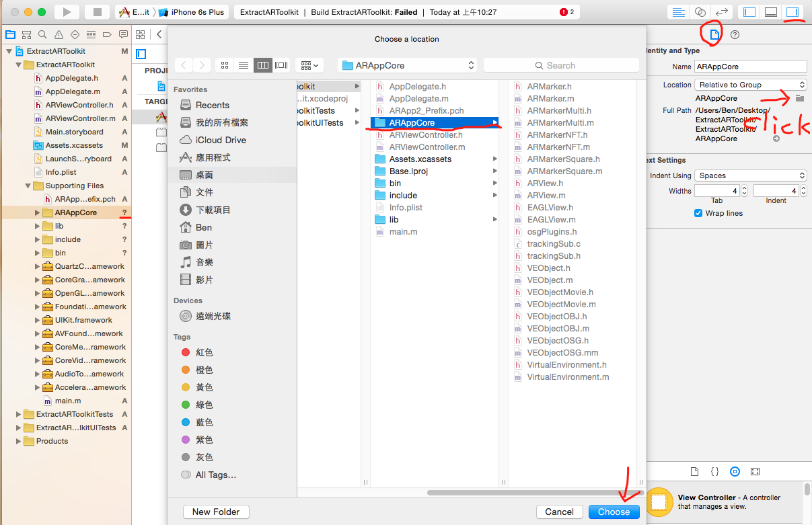Open the File Template library icon
This screenshot has height=525, width=812.
(696, 472)
